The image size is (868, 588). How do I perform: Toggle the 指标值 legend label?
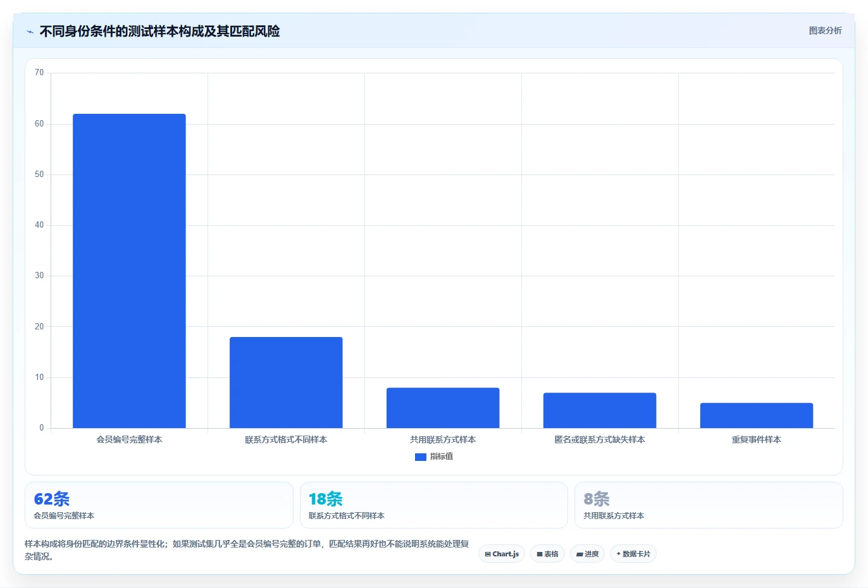pos(442,456)
